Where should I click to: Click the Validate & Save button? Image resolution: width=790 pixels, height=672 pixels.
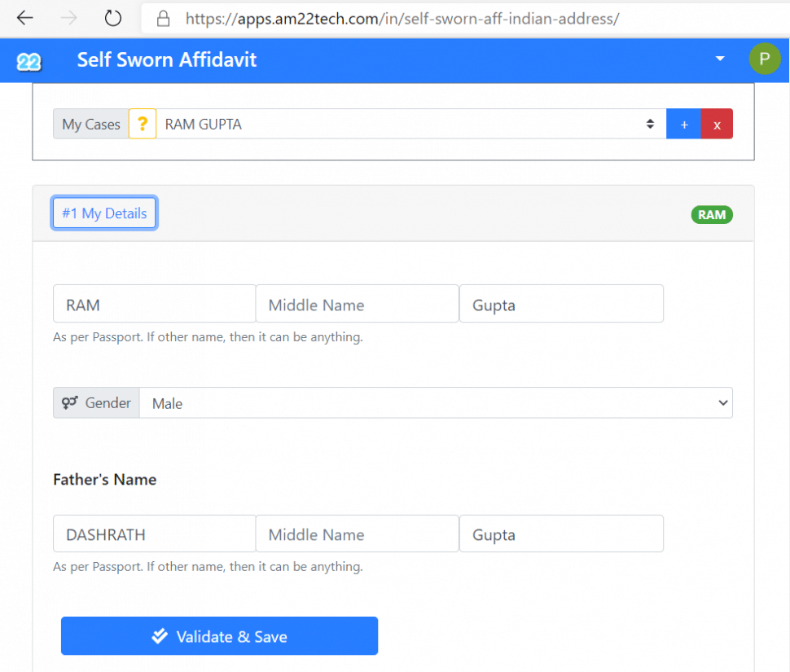tap(219, 636)
